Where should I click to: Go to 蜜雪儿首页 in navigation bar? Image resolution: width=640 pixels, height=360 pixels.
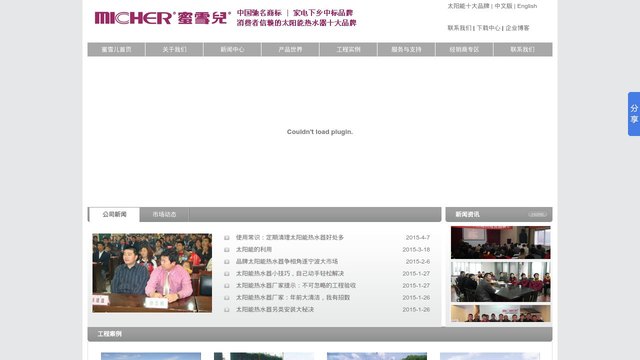tap(116, 49)
